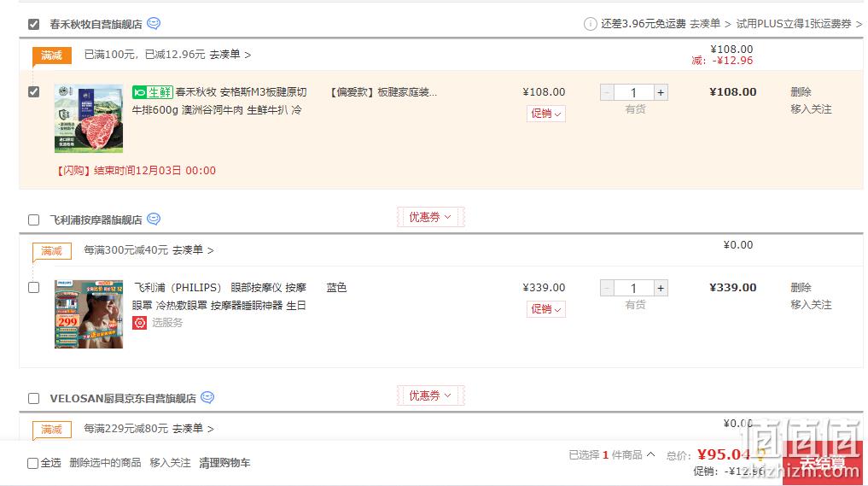Open chat icon for 春禾秋牧自营旗舰店
This screenshot has width=868, height=486.
click(x=154, y=23)
